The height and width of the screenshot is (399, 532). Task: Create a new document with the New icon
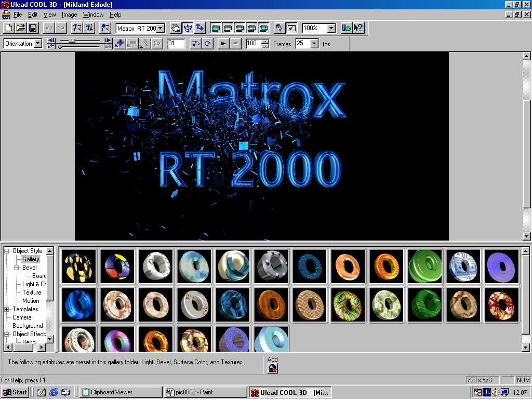tap(9, 28)
